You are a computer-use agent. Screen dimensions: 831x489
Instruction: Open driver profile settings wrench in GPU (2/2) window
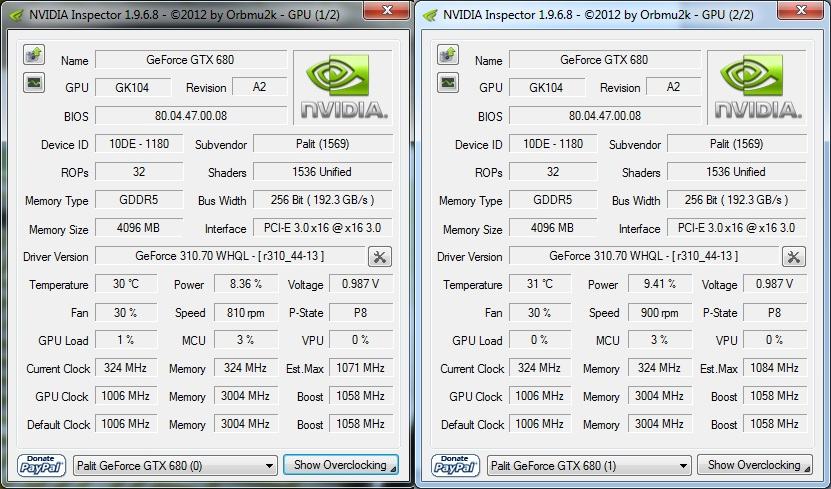pyautogui.click(x=794, y=257)
